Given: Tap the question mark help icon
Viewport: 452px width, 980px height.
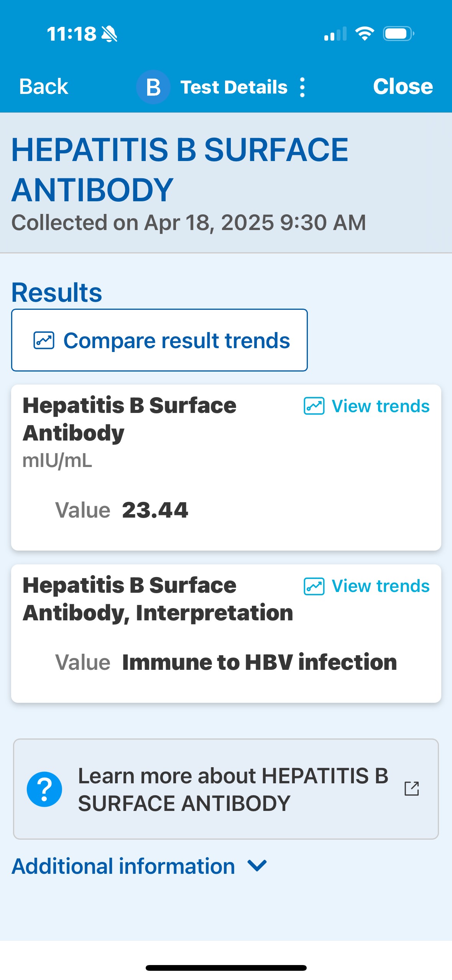Looking at the screenshot, I should coord(44,789).
